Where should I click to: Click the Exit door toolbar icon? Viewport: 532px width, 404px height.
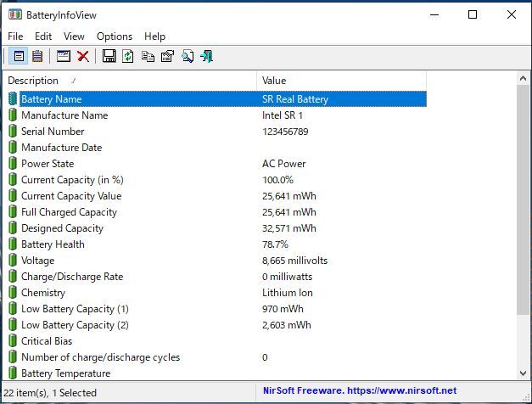(x=207, y=56)
